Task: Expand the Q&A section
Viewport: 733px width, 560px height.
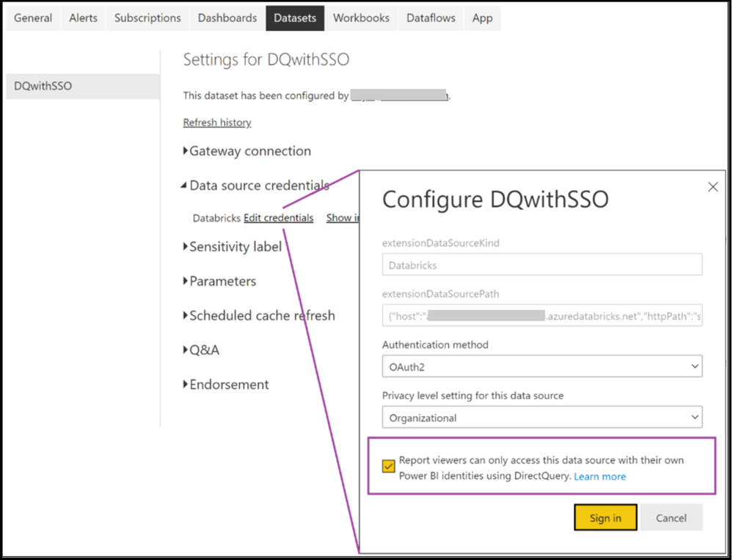Action: pos(201,349)
